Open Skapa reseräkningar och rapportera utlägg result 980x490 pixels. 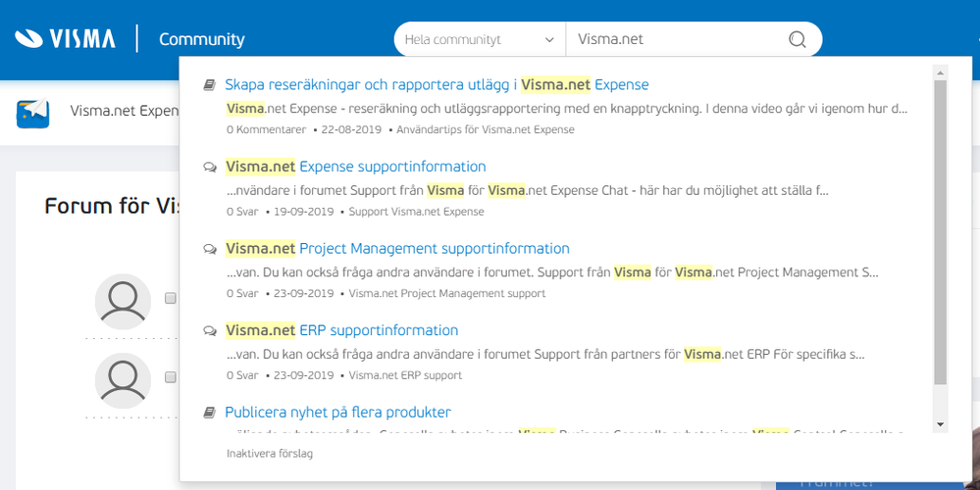tap(437, 85)
